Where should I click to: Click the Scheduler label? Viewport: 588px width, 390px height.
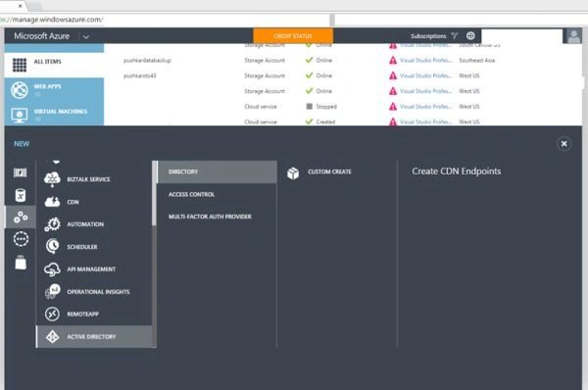pyautogui.click(x=82, y=247)
